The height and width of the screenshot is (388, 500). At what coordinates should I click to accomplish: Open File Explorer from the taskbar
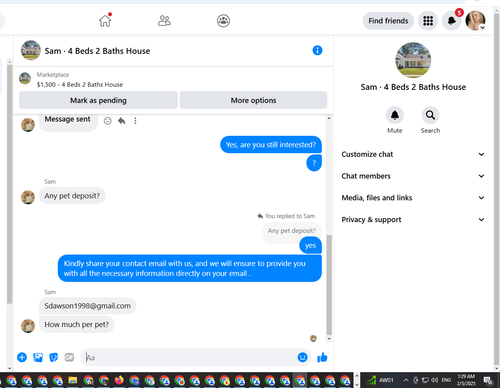coord(73,380)
